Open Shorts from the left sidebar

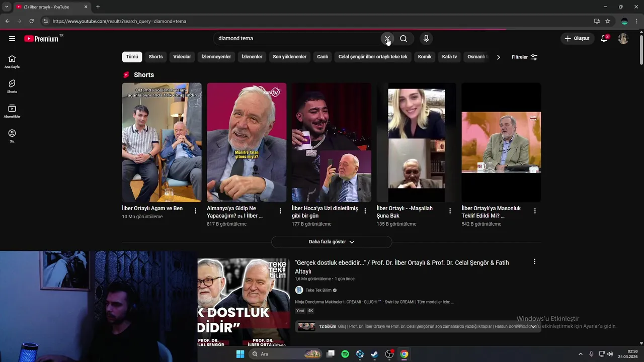coord(12,86)
